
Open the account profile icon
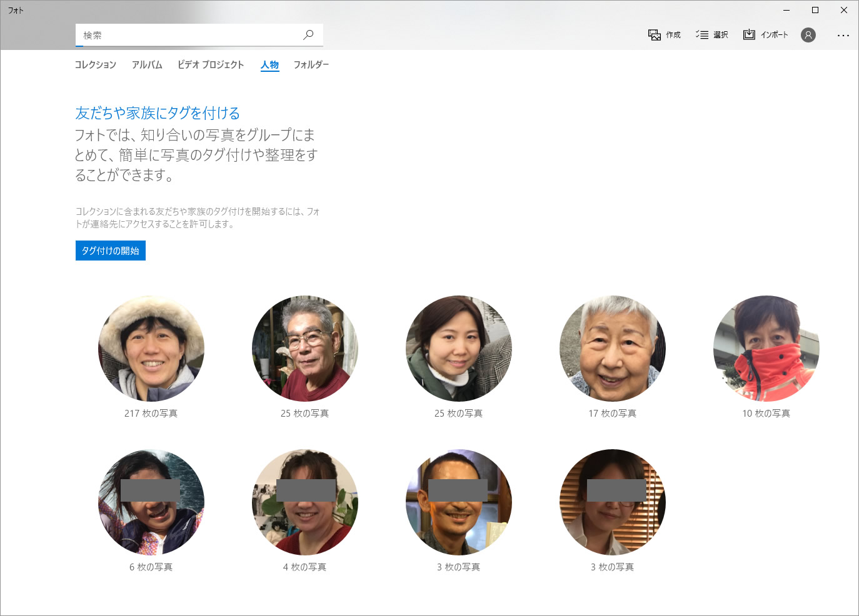(808, 35)
